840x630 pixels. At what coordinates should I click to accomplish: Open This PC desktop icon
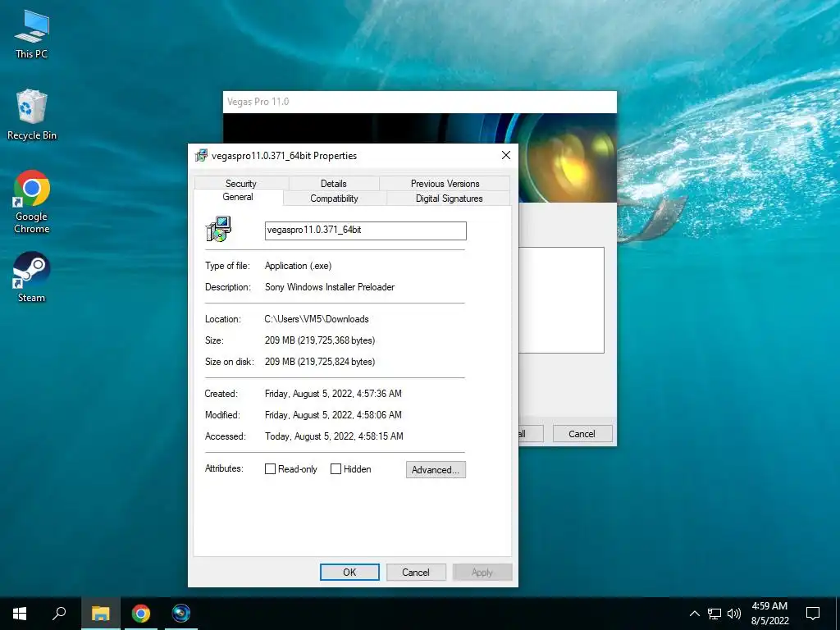click(x=32, y=34)
